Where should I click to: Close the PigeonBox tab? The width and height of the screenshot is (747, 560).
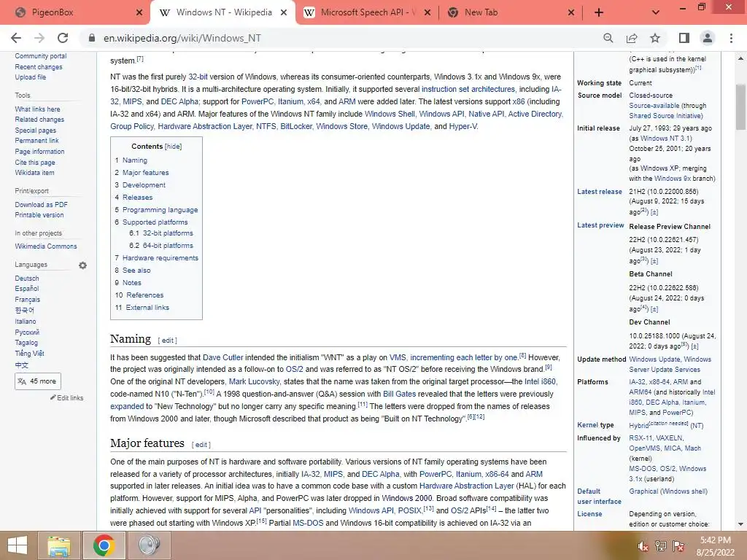tap(139, 13)
